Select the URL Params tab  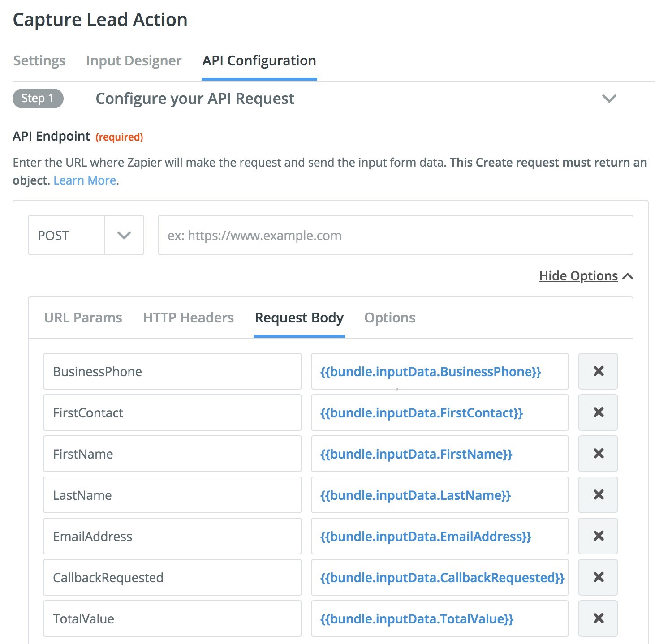pos(83,318)
